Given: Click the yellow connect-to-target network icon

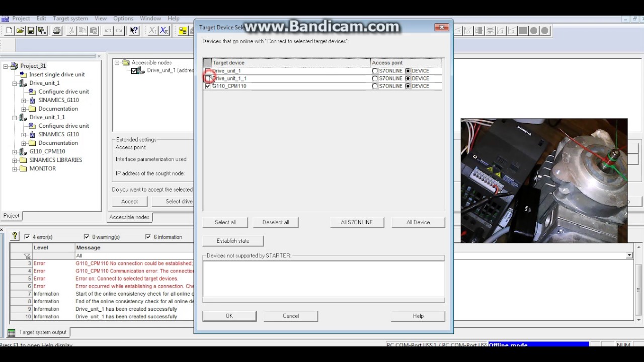Looking at the screenshot, I should [183, 31].
